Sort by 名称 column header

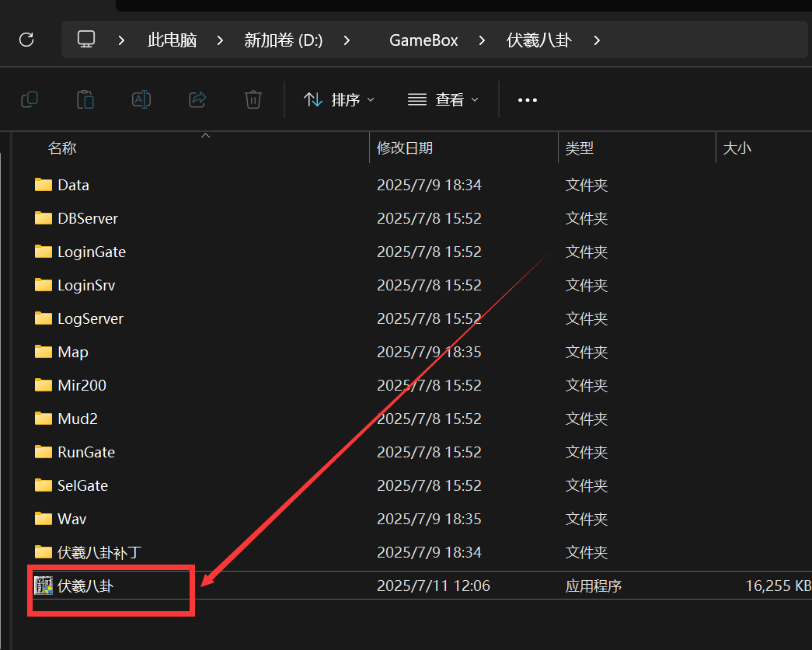coord(62,148)
